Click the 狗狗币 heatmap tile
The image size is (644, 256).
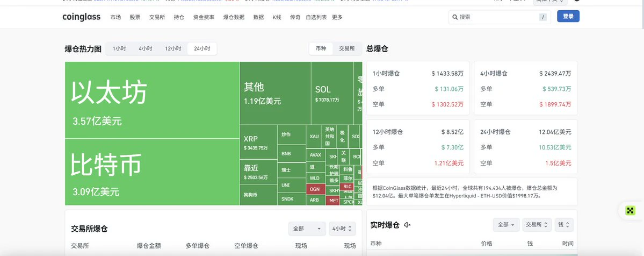point(258,195)
